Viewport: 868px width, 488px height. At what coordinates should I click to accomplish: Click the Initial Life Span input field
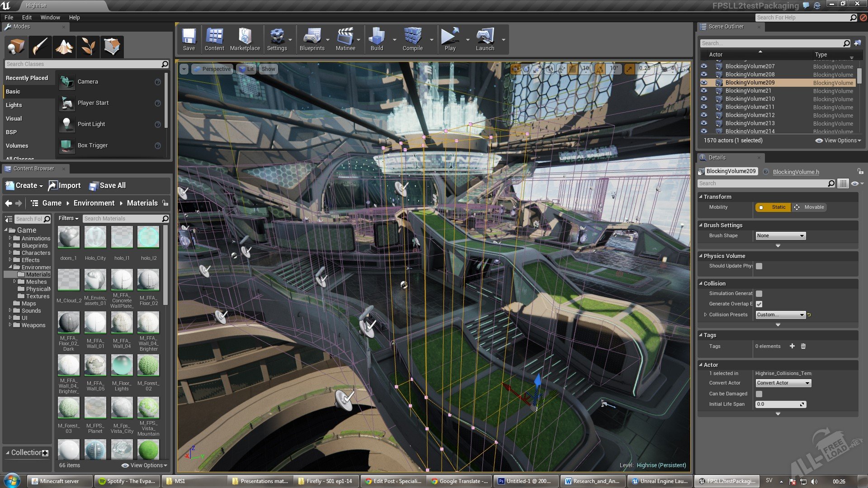point(776,404)
